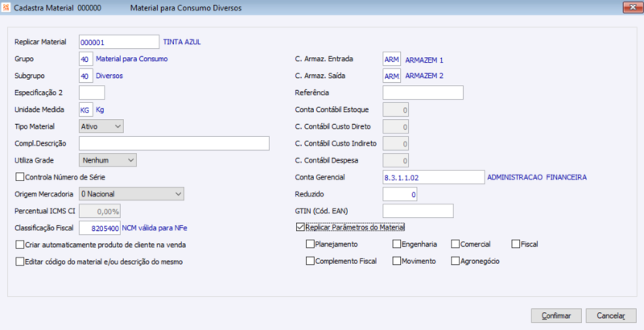This screenshot has height=330, width=644.
Task: Click the Unidade Medida field
Action: click(x=86, y=109)
